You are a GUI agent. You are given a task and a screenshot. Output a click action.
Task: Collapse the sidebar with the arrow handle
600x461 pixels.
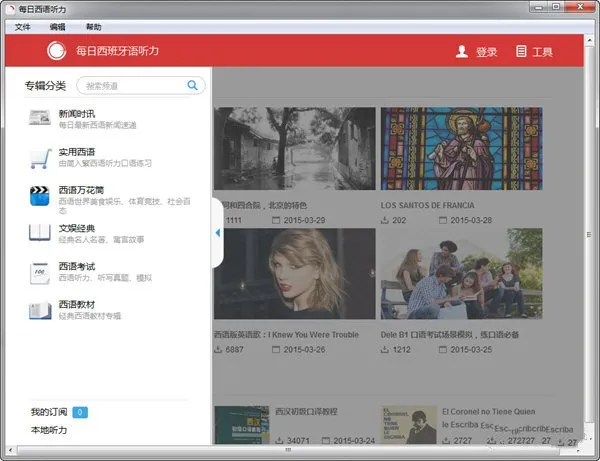pyautogui.click(x=217, y=233)
